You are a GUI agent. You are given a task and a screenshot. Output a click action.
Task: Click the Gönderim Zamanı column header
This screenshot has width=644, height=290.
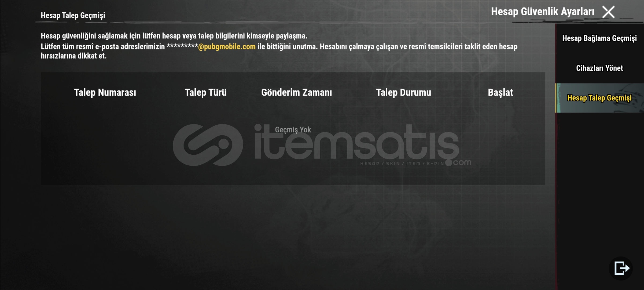tap(297, 92)
